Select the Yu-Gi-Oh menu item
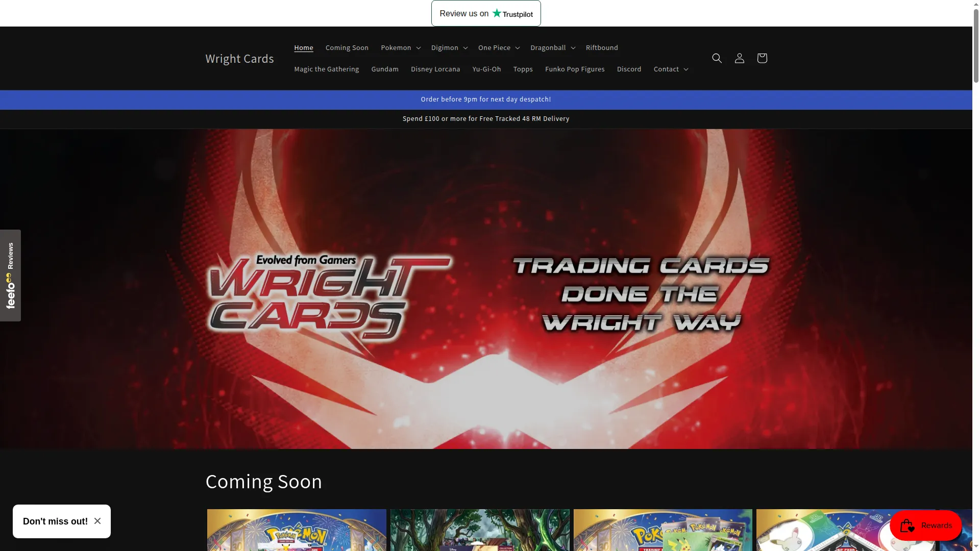 point(486,69)
